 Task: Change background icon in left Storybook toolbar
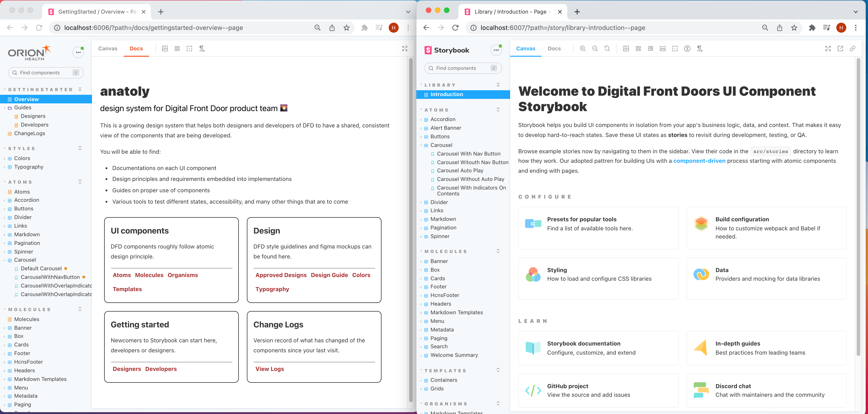point(165,49)
